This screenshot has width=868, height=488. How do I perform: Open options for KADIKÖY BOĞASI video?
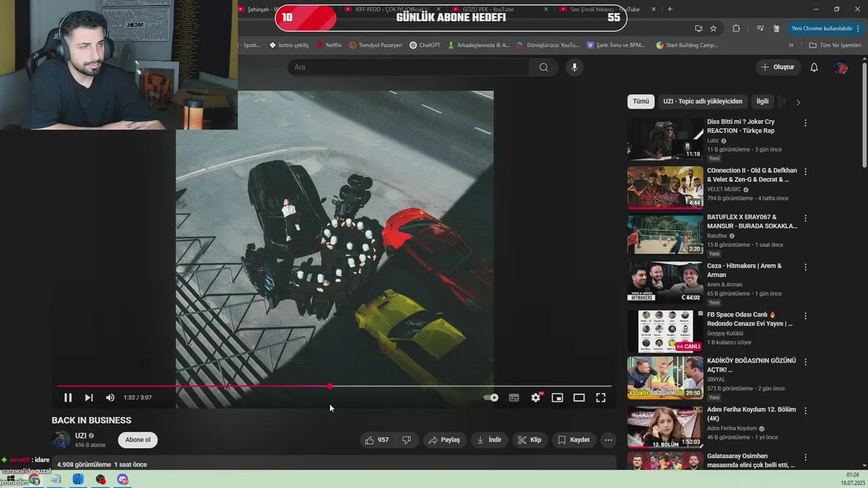pyautogui.click(x=806, y=362)
